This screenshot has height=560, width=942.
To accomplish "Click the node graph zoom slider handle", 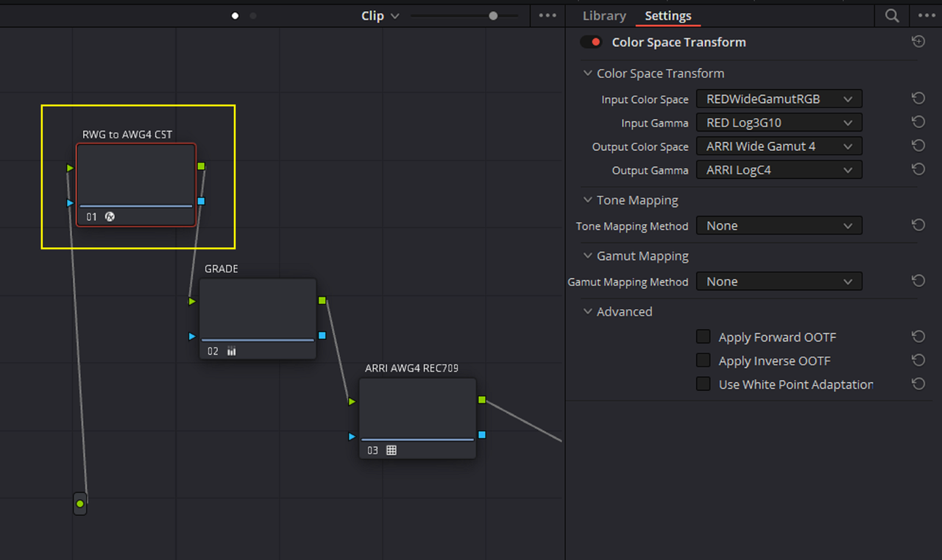I will [493, 15].
